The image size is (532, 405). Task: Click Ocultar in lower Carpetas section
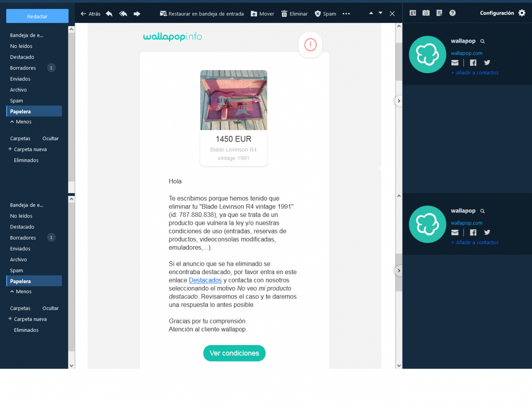[x=51, y=308]
